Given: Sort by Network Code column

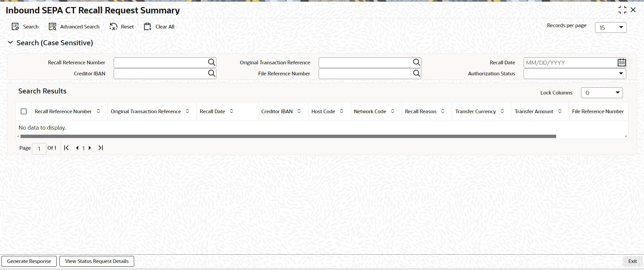Looking at the screenshot, I should pos(393,111).
